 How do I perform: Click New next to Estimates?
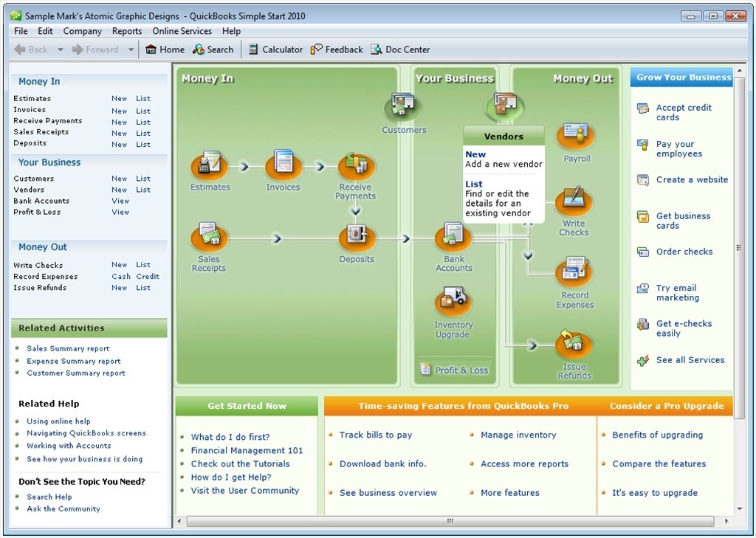tap(119, 98)
